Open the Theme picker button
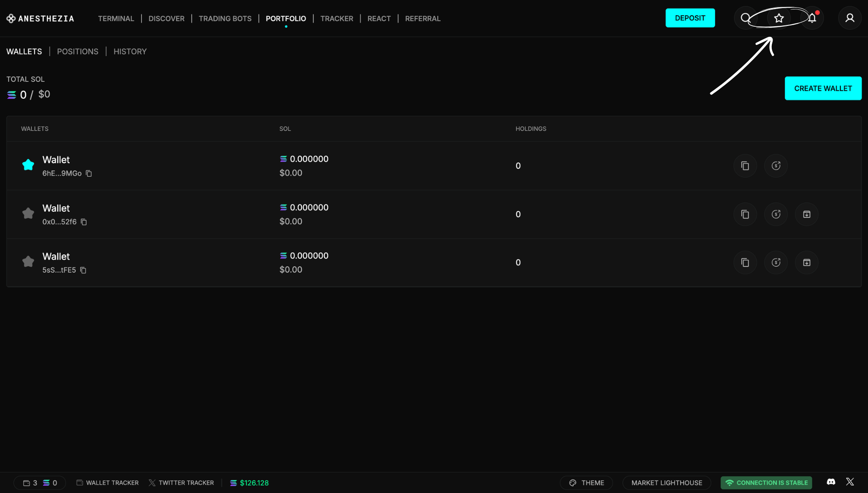 (586, 483)
